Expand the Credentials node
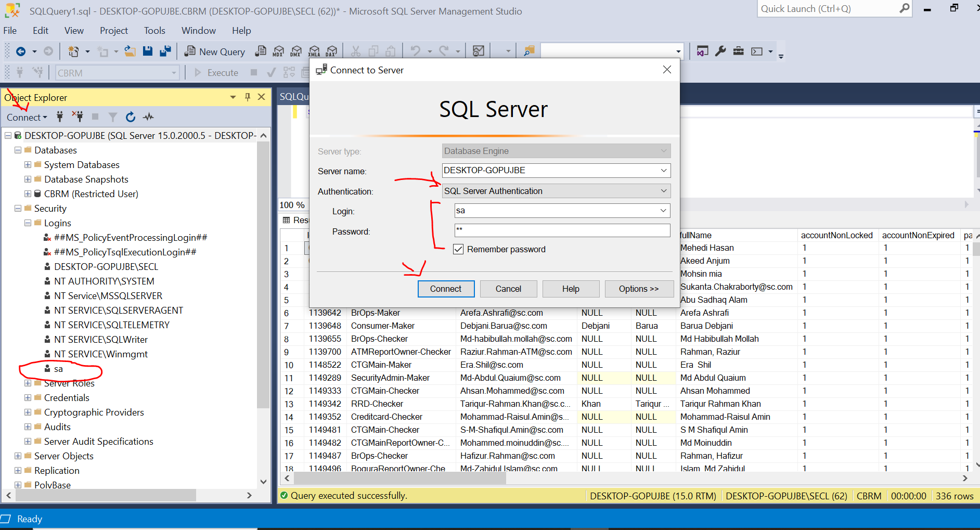This screenshot has height=530, width=980. (x=28, y=397)
